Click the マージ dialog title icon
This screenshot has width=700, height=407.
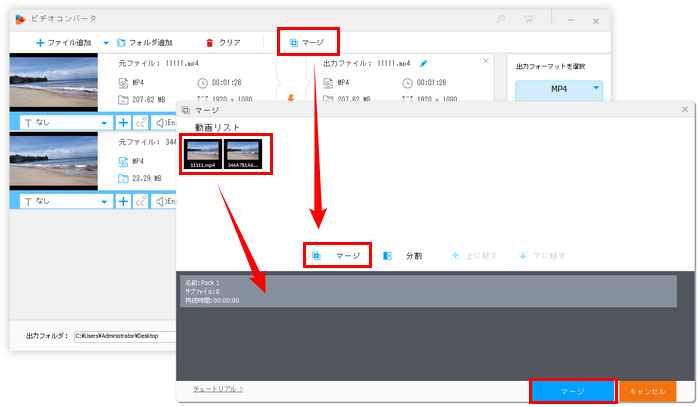tap(186, 110)
